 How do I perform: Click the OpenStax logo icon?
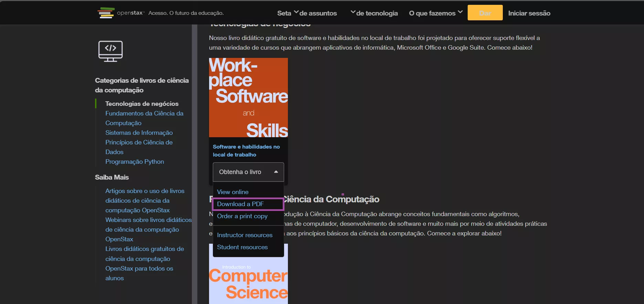(106, 13)
